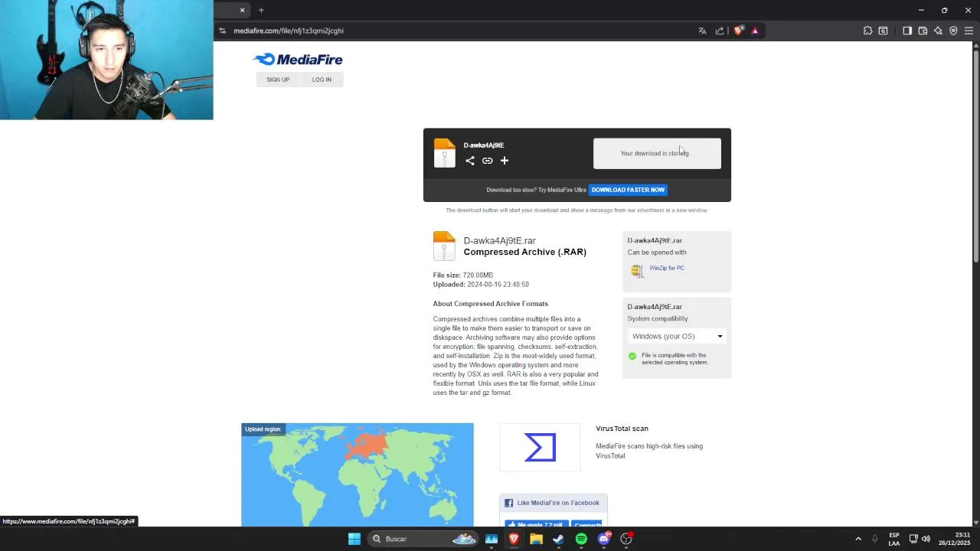Click the SIGN UP button

click(x=278, y=80)
